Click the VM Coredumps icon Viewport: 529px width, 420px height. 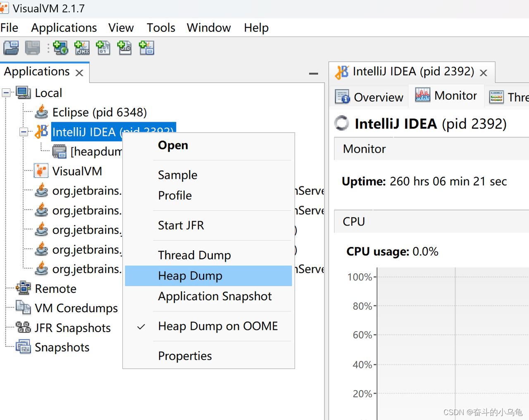click(23, 308)
